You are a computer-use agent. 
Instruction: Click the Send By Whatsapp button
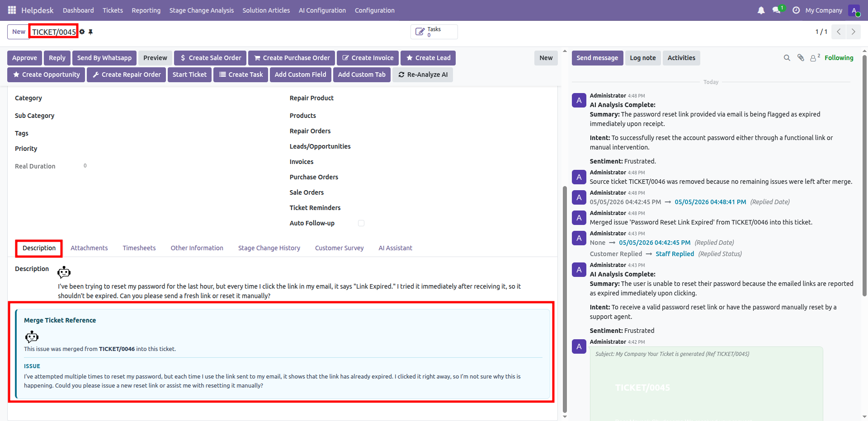(104, 58)
